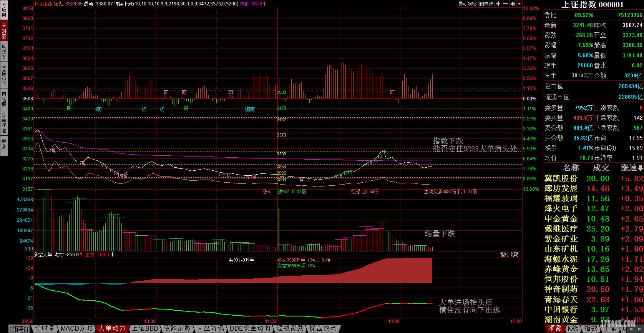644x333 pixels.
Task: Click 删自选 to remove from watchlist
Action: (486, 4)
